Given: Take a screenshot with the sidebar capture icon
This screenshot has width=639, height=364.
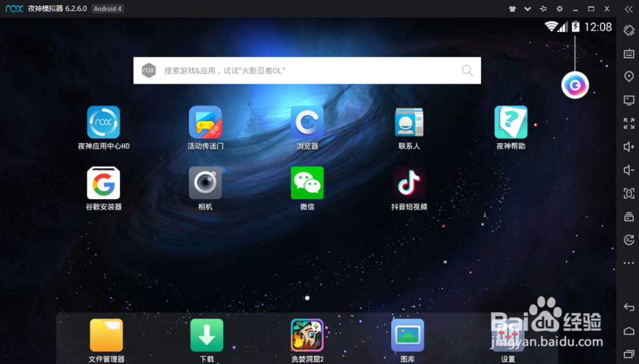Looking at the screenshot, I should click(x=629, y=193).
